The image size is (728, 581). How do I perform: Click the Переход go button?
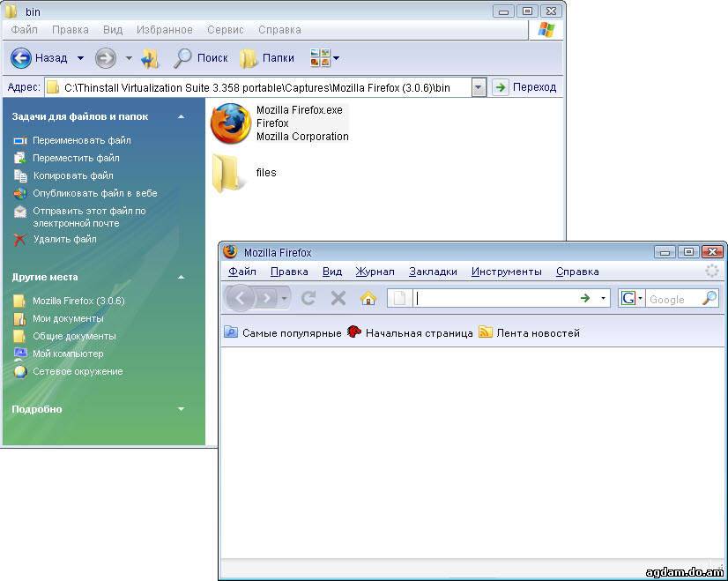pos(524,87)
